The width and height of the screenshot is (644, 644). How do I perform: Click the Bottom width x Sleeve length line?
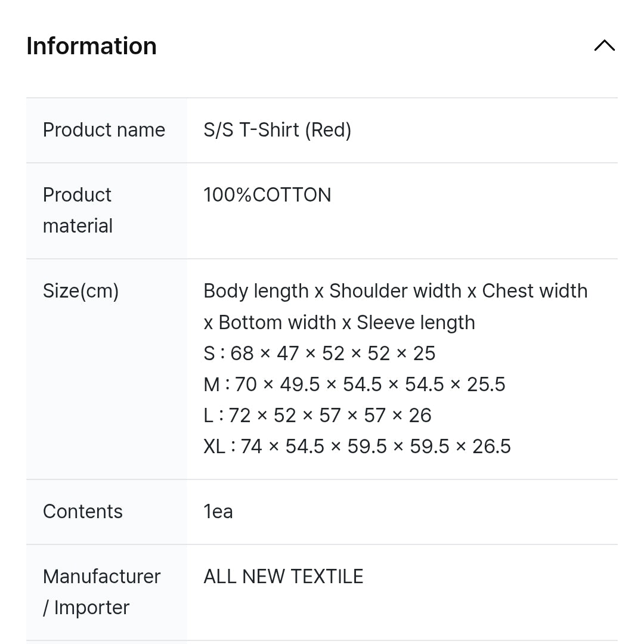click(339, 323)
